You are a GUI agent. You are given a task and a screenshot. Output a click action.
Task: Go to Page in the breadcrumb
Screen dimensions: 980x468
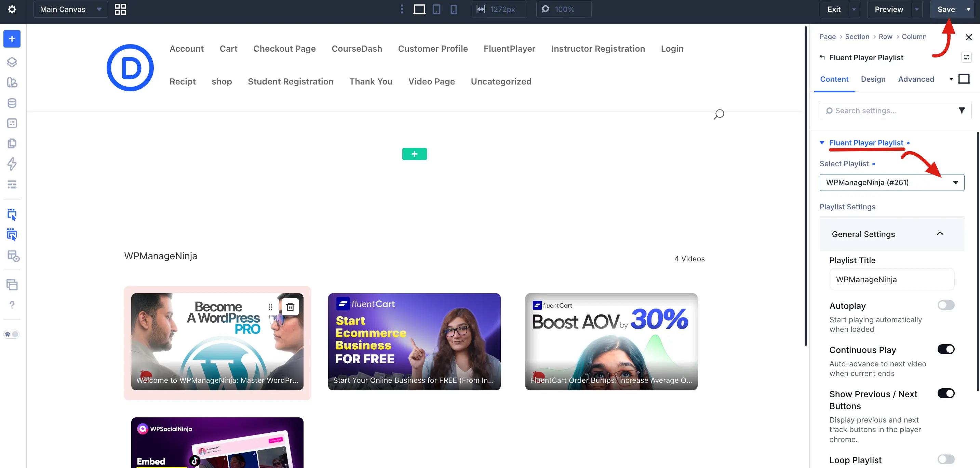pyautogui.click(x=828, y=37)
